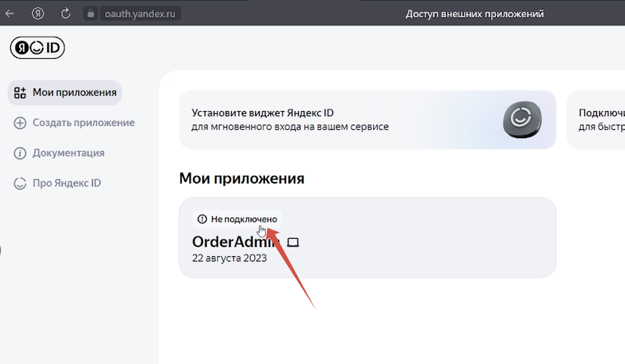The image size is (625, 364).
Task: Open the partially visible Подключи banner
Action: (x=596, y=120)
